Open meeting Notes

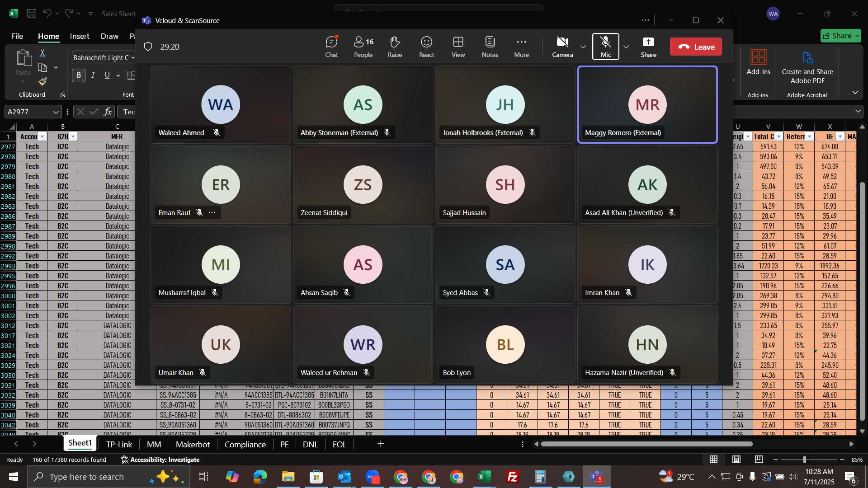coord(490,47)
